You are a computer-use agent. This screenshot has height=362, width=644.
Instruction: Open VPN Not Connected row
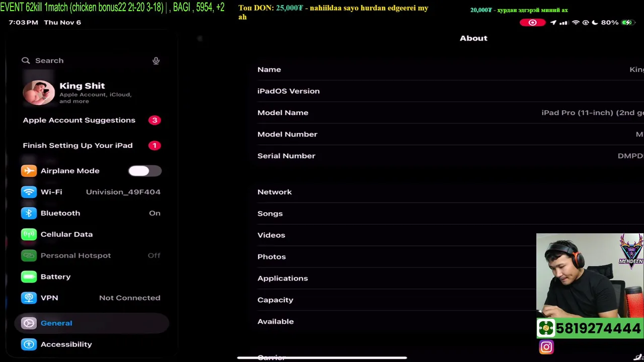click(x=92, y=298)
